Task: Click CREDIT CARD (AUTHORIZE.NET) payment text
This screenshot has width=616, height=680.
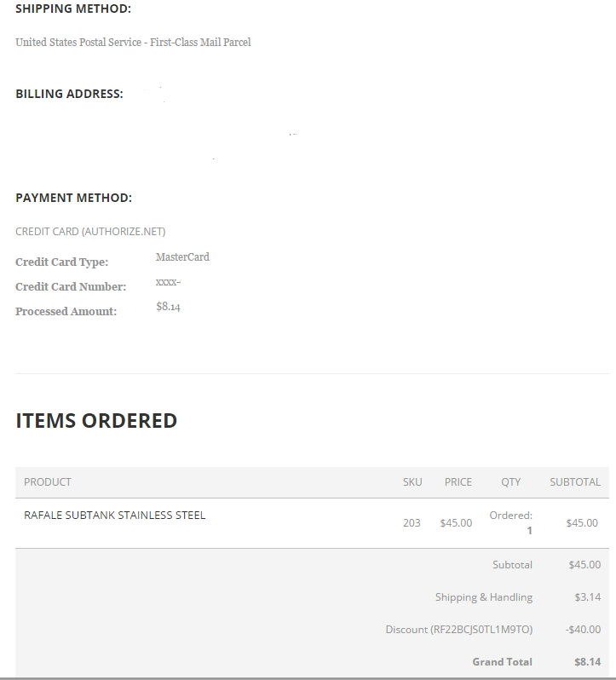Action: tap(90, 232)
